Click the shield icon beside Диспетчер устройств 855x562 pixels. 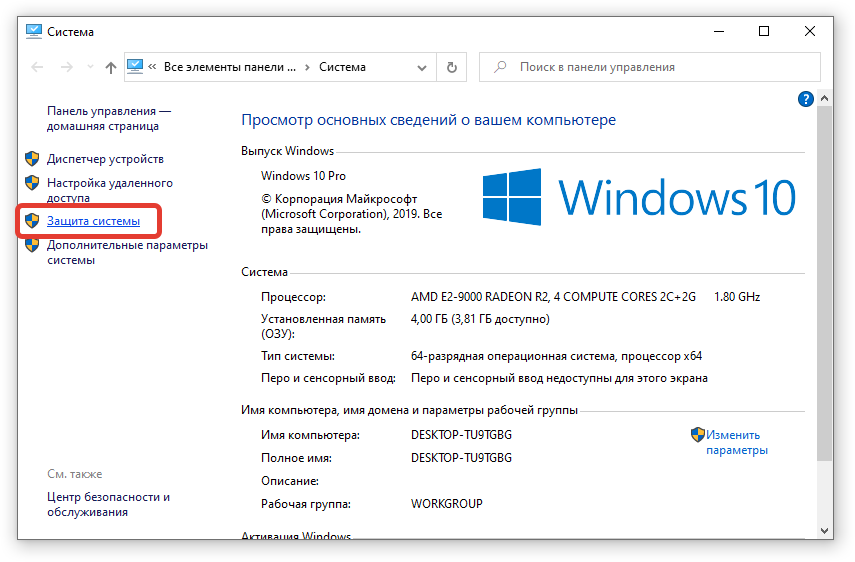(32, 159)
